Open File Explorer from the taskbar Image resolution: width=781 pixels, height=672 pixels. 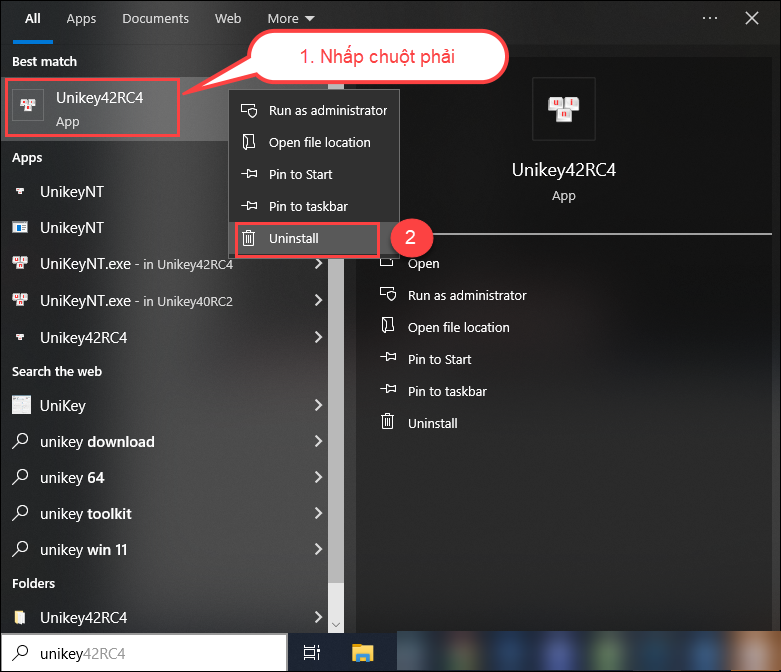[x=362, y=653]
